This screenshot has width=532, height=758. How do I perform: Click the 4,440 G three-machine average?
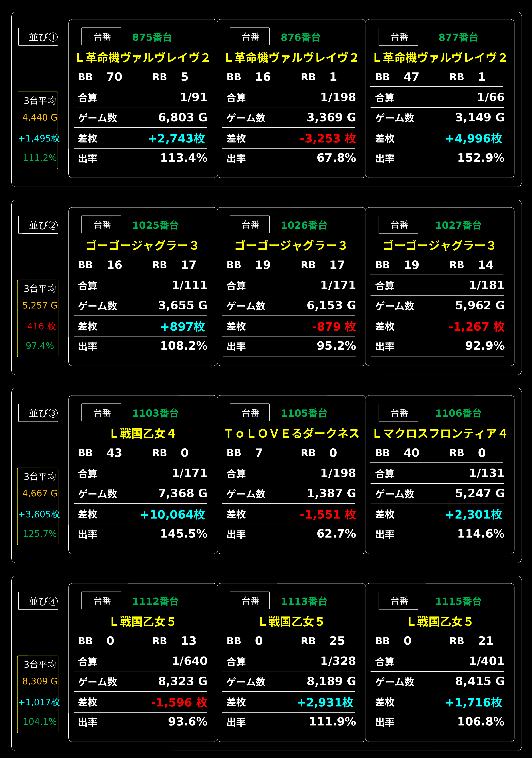(40, 117)
